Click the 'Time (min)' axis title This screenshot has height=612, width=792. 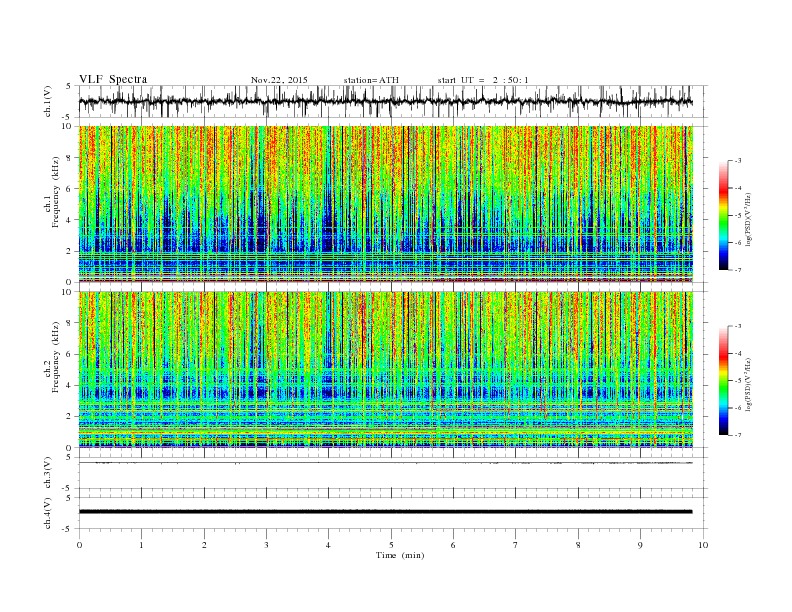[400, 555]
